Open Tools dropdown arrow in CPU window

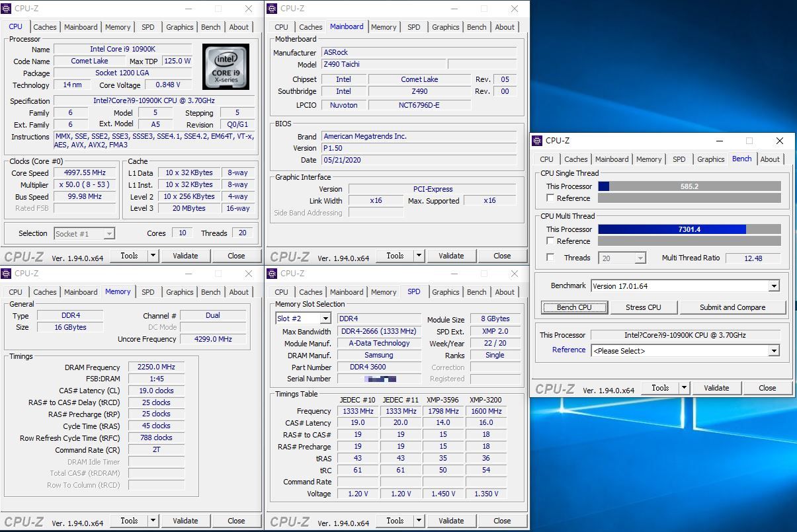(x=153, y=256)
